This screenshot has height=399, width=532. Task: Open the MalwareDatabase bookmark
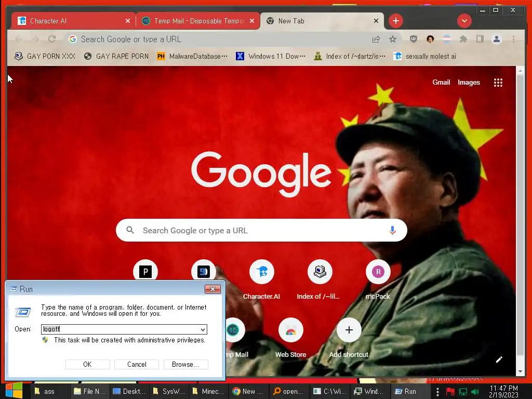[192, 56]
